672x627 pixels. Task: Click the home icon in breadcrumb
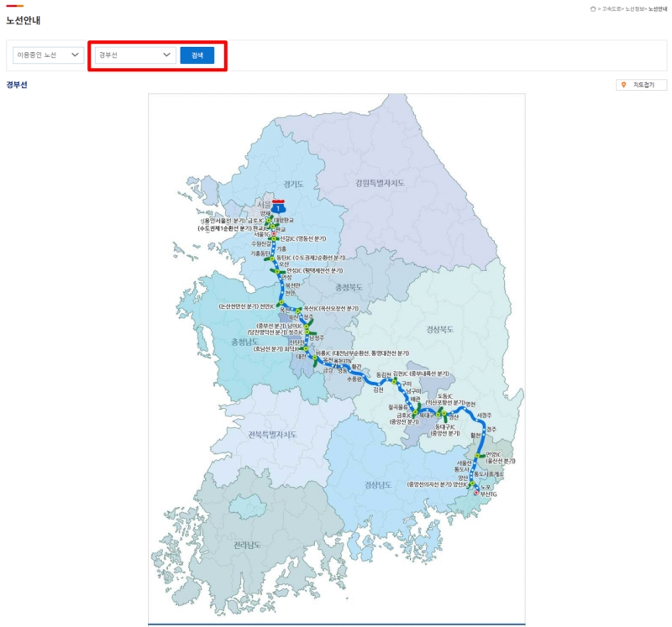pyautogui.click(x=593, y=9)
